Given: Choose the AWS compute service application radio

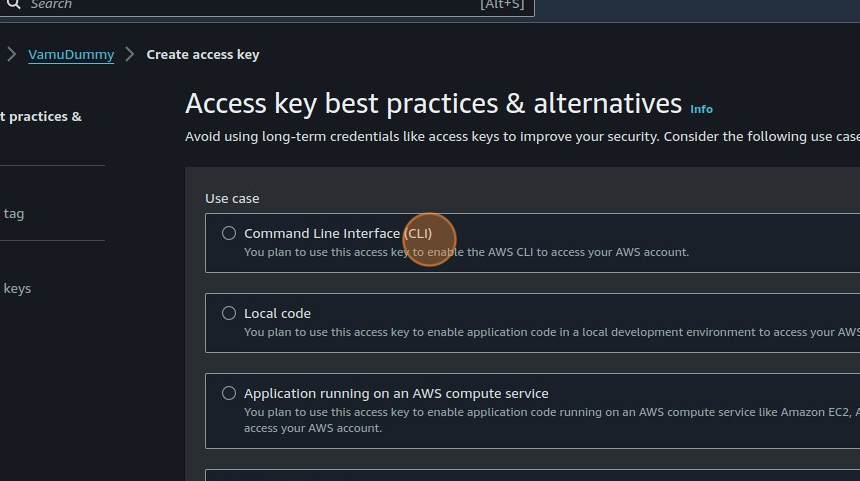Looking at the screenshot, I should (x=229, y=393).
